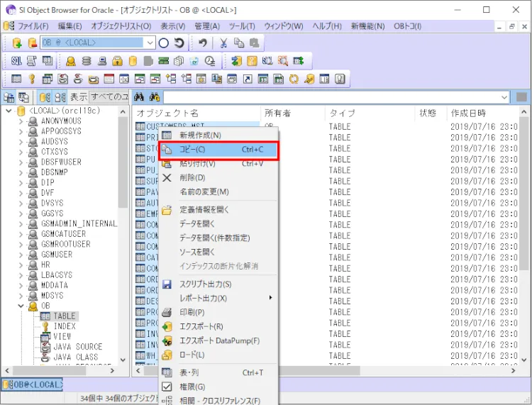Open the 管理(A) menu in menu bar
This screenshot has height=405, width=532.
click(207, 26)
